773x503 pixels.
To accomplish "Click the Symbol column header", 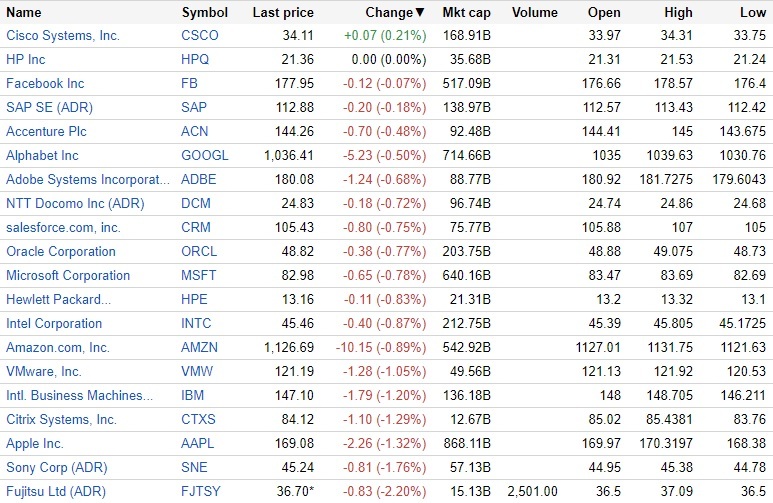I will click(x=205, y=13).
